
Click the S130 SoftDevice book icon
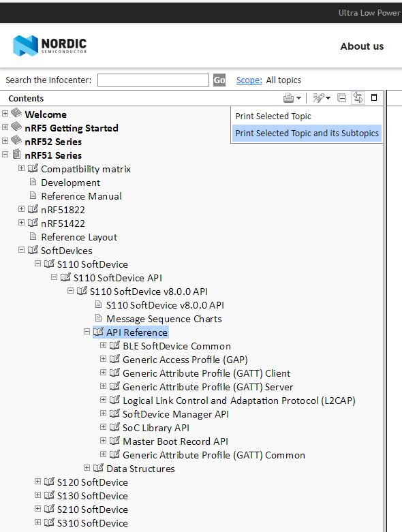click(49, 495)
